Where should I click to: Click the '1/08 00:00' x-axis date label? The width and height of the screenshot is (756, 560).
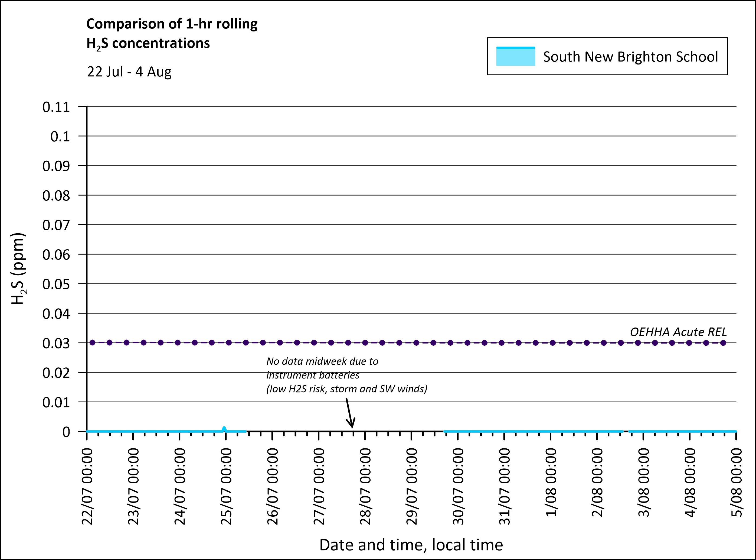point(551,482)
